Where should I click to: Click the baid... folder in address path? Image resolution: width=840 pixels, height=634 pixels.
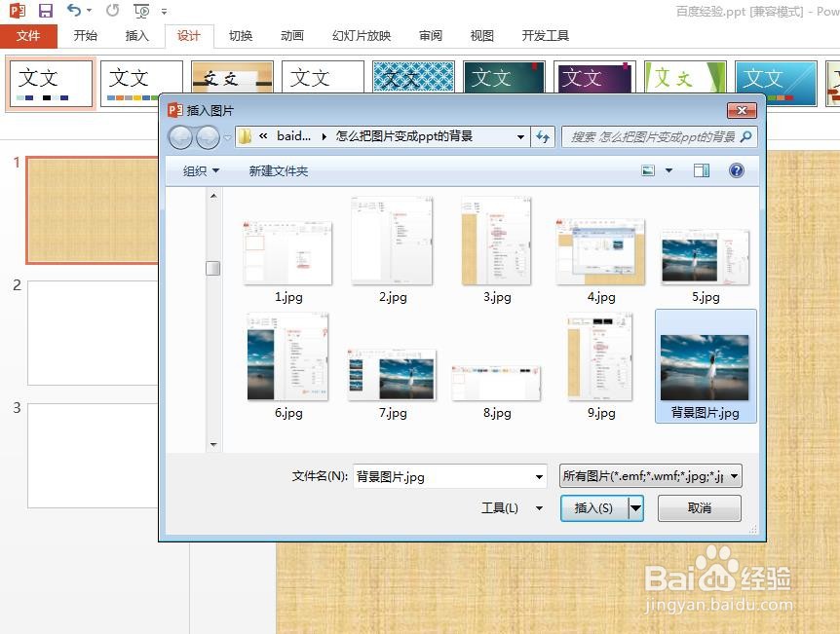click(x=293, y=136)
